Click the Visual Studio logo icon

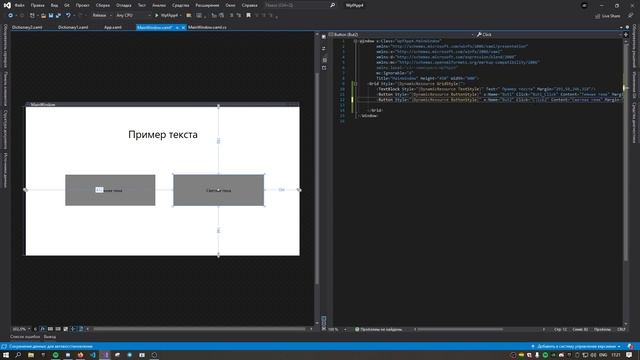click(x=7, y=5)
